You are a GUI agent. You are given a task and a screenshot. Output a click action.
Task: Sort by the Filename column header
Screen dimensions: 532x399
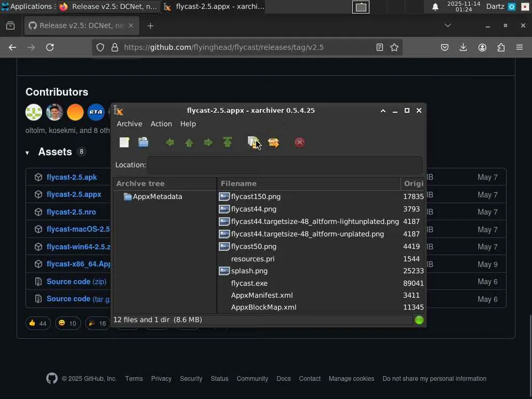pyautogui.click(x=309, y=183)
